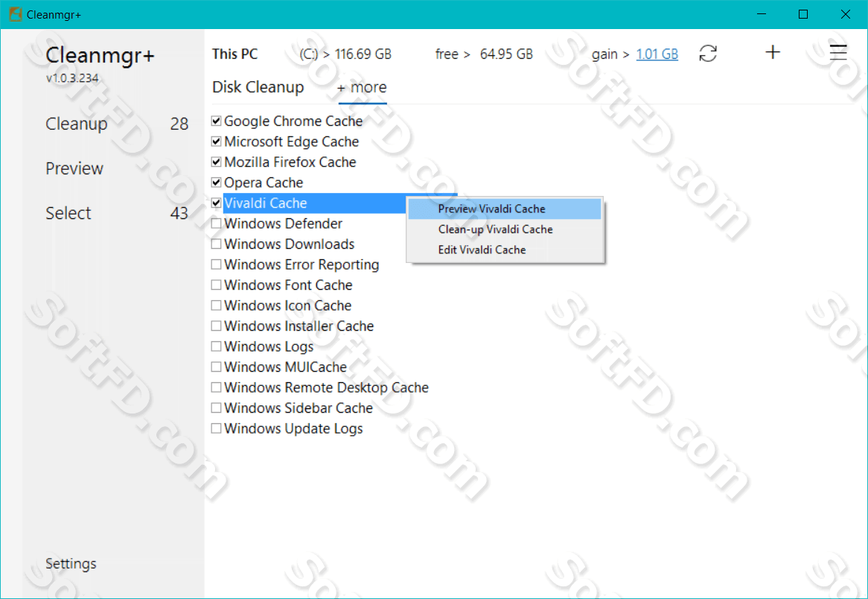868x599 pixels.
Task: Uncheck the Opera Cache checkbox
Action: point(217,183)
